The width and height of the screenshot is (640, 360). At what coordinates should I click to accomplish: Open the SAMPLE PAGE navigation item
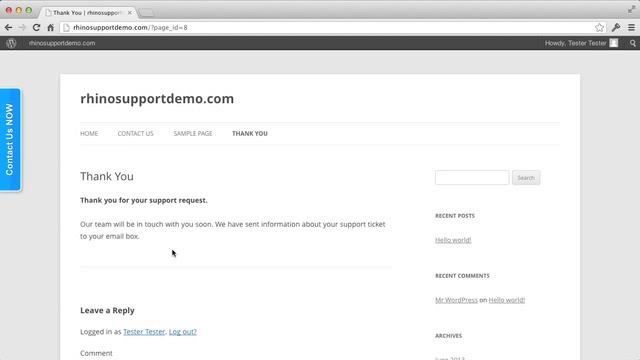[x=193, y=133]
